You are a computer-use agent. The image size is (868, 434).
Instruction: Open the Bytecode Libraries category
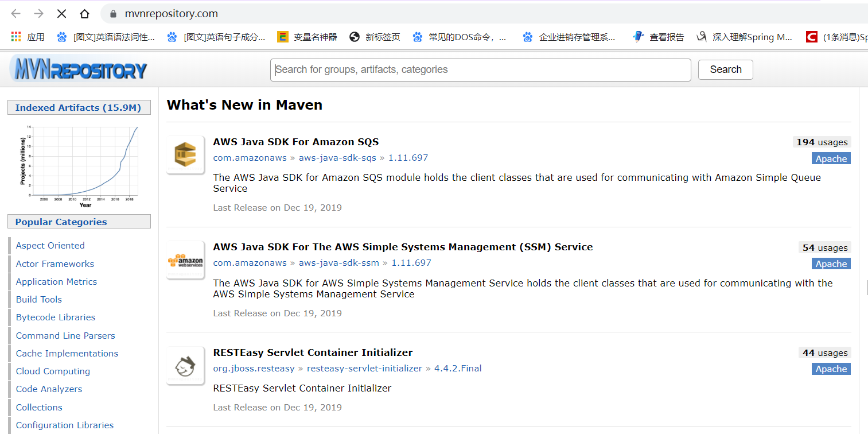56,317
